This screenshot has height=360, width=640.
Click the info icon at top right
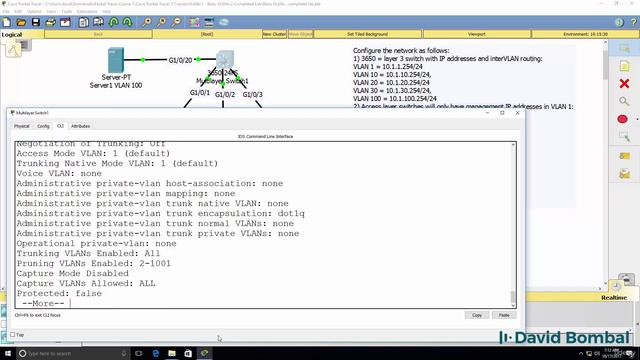(x=619, y=22)
